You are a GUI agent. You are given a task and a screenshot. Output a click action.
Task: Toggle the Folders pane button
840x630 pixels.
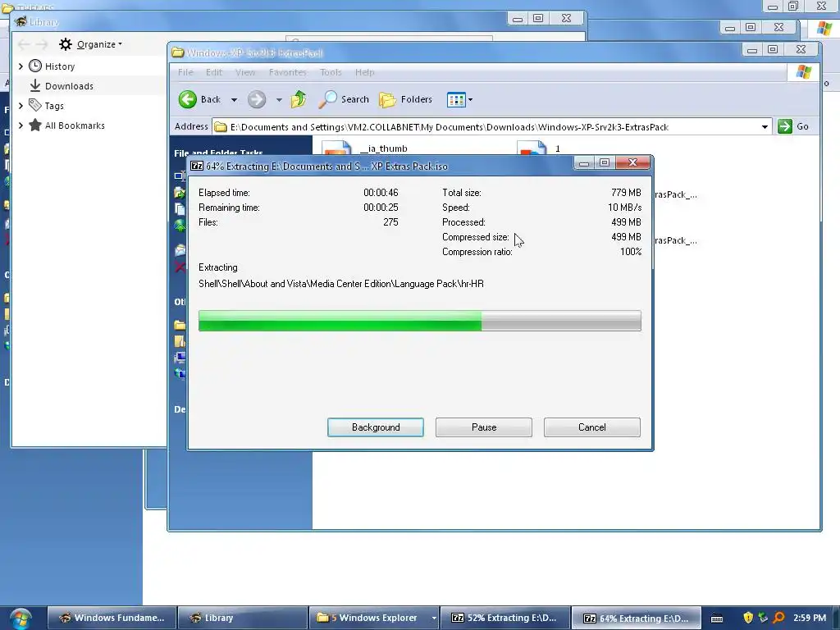(x=405, y=99)
